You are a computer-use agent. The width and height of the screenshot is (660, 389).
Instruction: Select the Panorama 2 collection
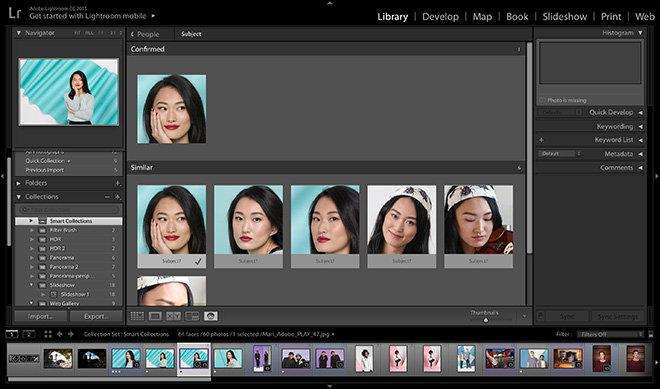[69, 267]
